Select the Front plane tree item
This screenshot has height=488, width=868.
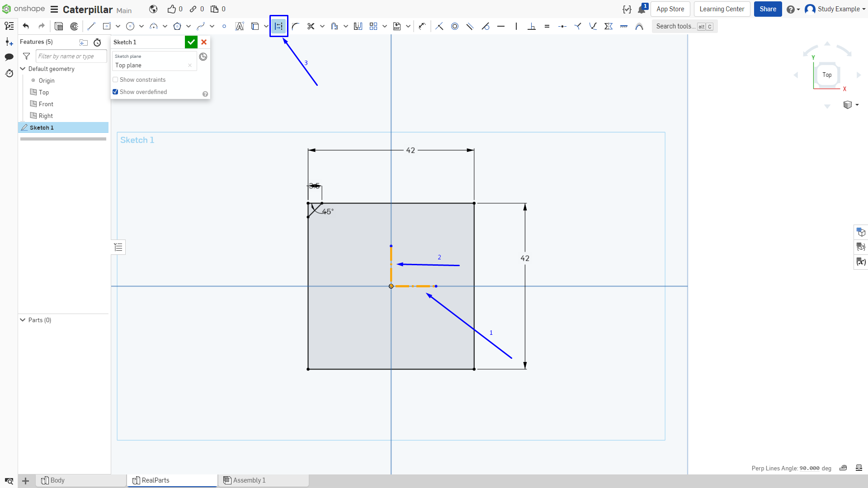click(x=46, y=104)
